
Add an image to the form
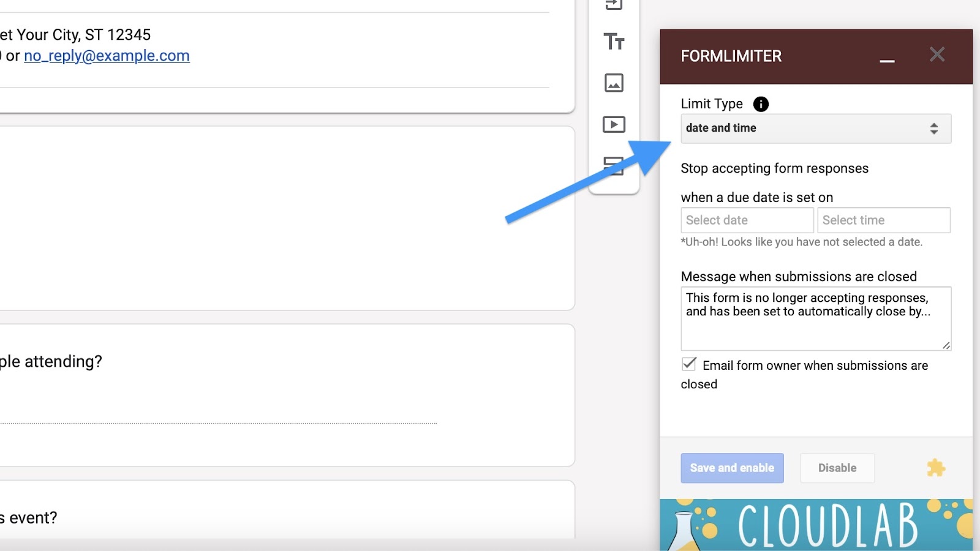coord(614,83)
